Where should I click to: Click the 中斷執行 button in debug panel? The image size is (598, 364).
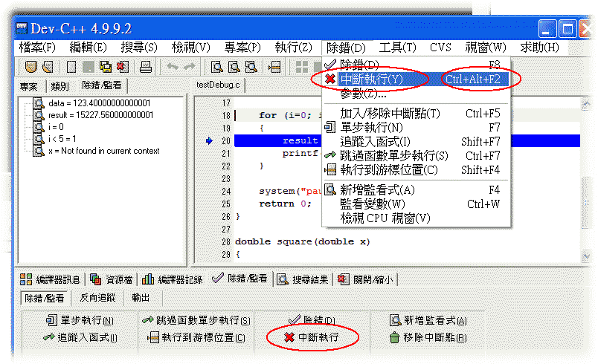tap(312, 337)
